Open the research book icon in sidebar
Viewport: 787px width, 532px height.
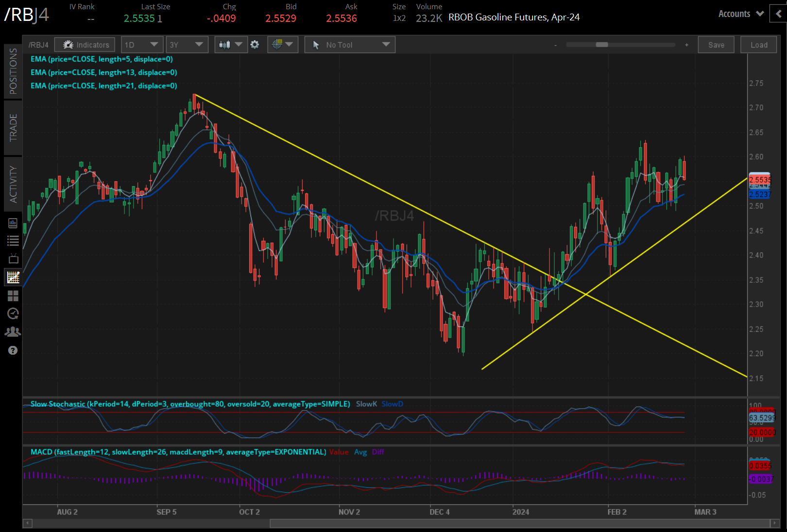click(13, 223)
